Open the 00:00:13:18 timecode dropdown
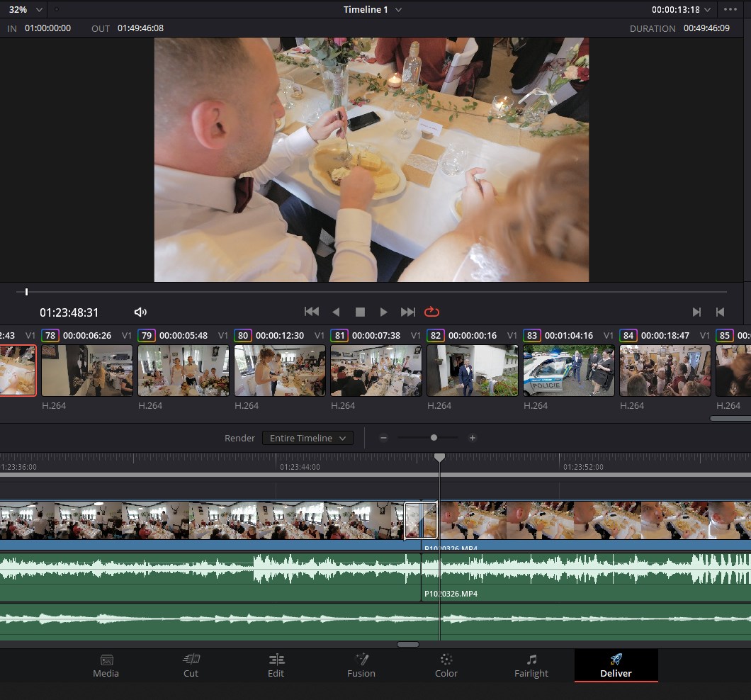The height and width of the screenshot is (700, 751). 681,10
